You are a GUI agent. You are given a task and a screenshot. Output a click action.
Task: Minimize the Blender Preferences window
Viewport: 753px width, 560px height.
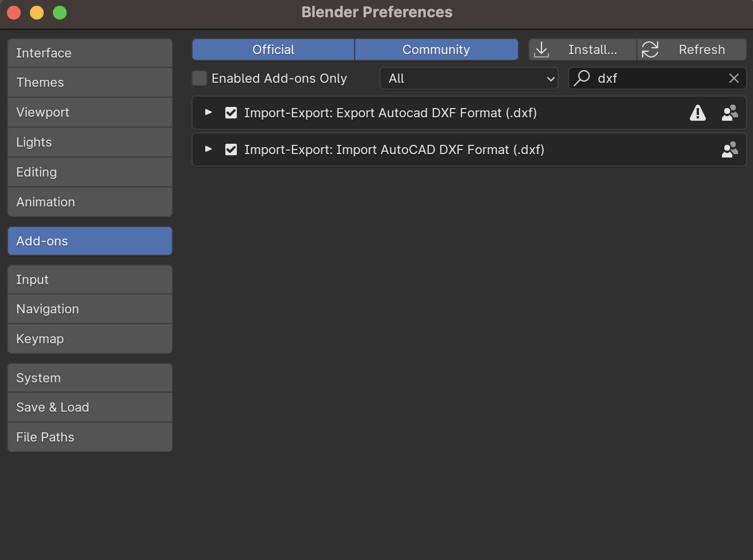click(x=37, y=13)
